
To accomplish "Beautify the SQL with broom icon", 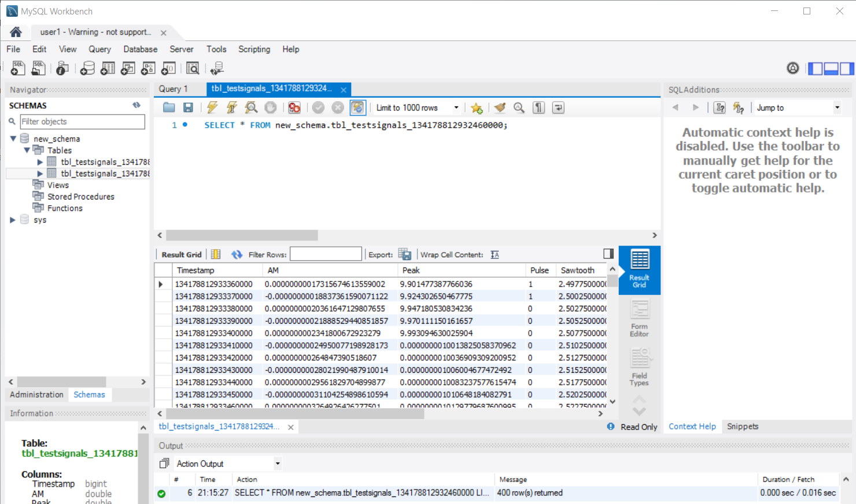I will [x=500, y=108].
